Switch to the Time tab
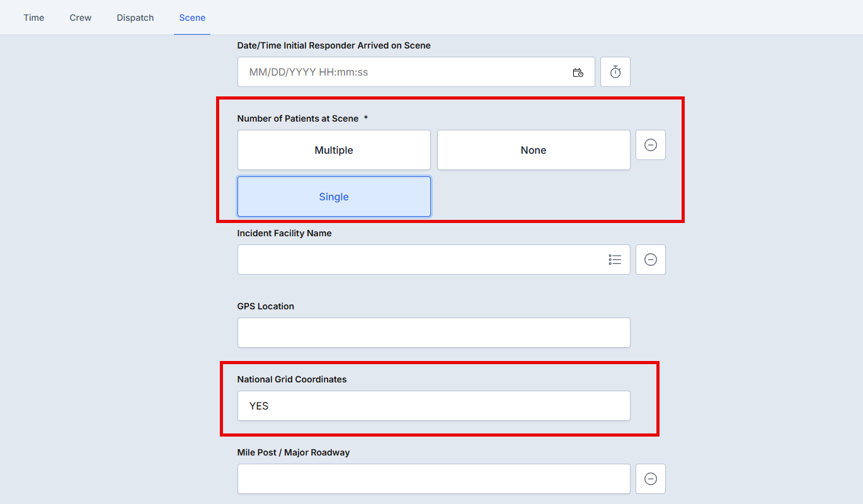The image size is (863, 504). (34, 18)
